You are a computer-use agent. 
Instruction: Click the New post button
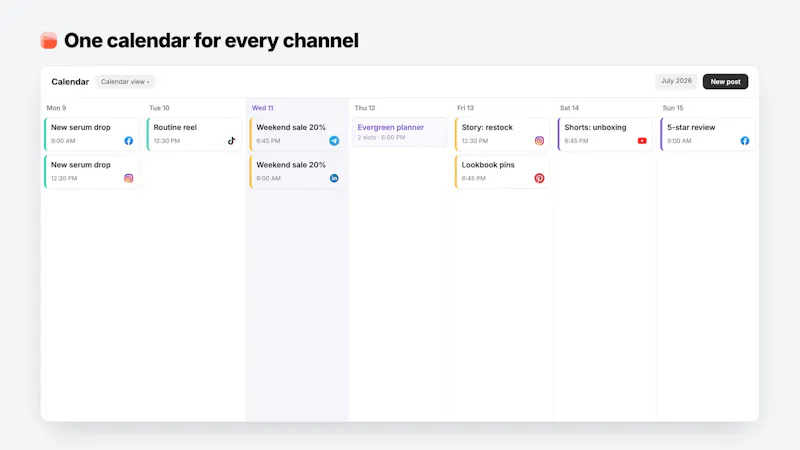(x=725, y=82)
